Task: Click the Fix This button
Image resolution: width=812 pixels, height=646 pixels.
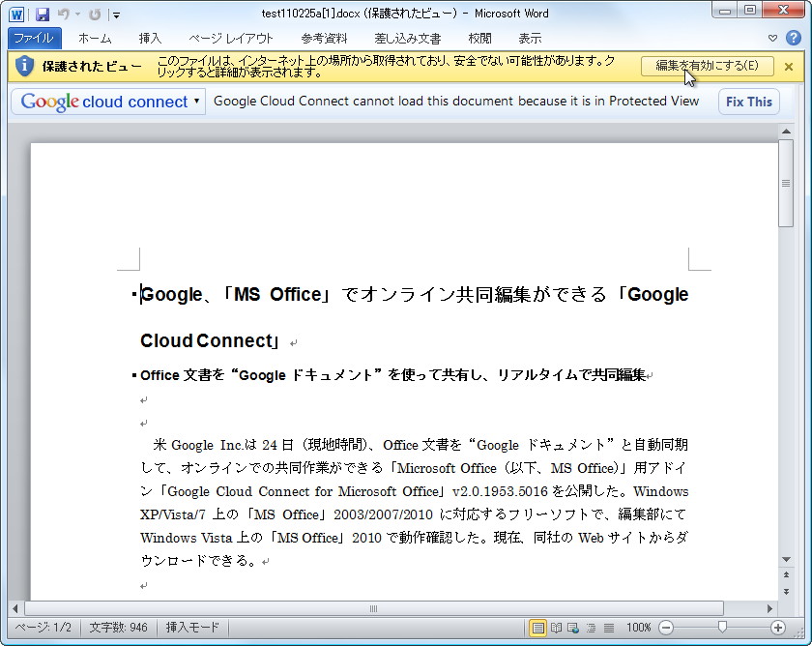Action: pyautogui.click(x=749, y=102)
